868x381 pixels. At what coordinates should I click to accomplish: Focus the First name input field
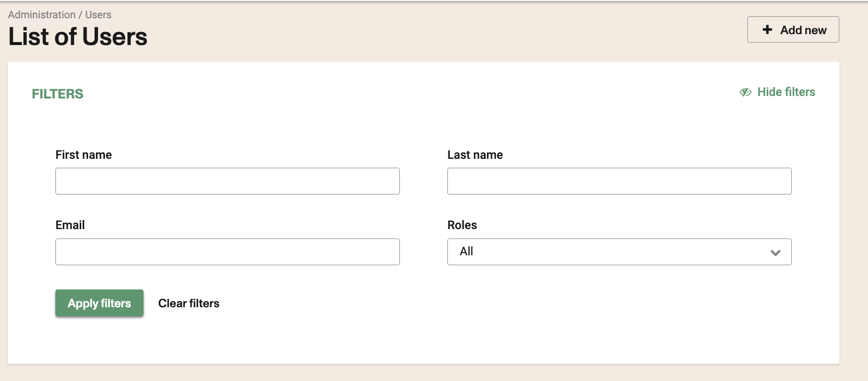pyautogui.click(x=228, y=181)
